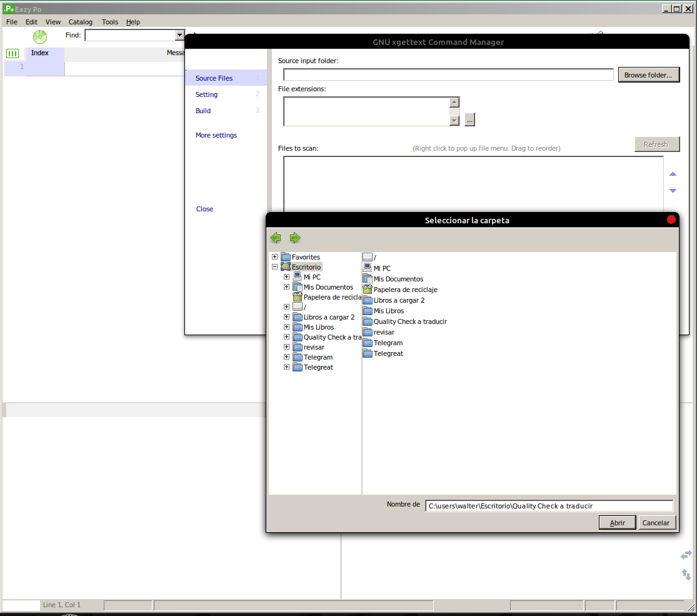The width and height of the screenshot is (697, 616).
Task: Open the Find combo box dropdown arrow
Action: pyautogui.click(x=179, y=35)
